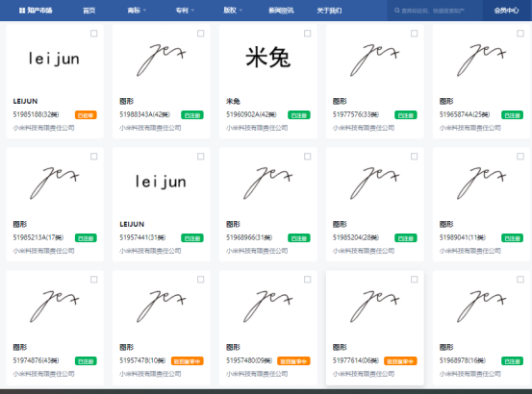
Task: Open the 知产市场 menu item
Action: coord(36,11)
